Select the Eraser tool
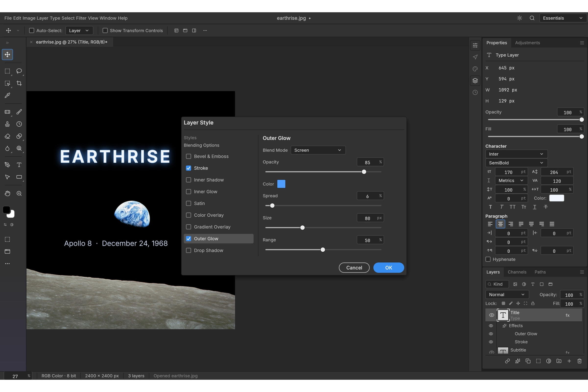The image size is (588, 392). pyautogui.click(x=8, y=136)
